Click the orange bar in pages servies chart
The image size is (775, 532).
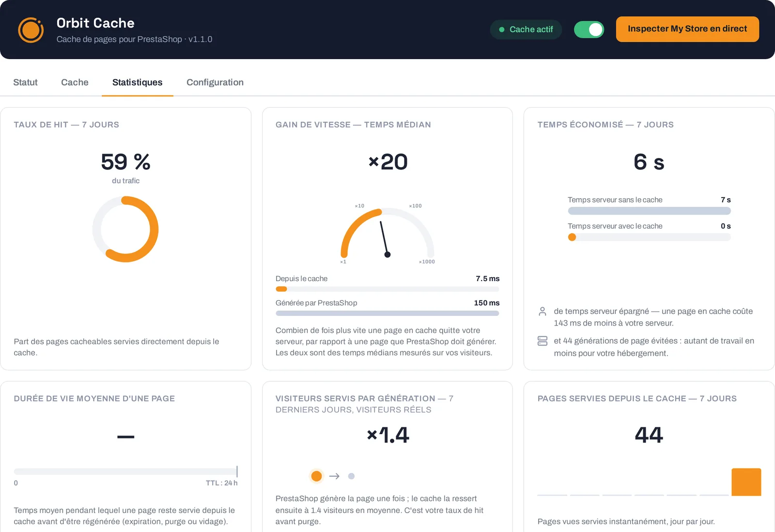coord(746,482)
